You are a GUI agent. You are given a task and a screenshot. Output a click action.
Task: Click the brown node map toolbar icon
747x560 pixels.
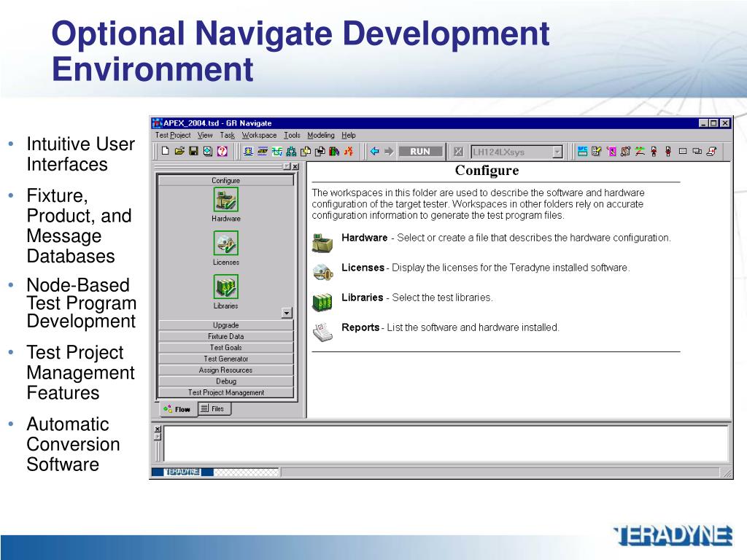click(625, 152)
